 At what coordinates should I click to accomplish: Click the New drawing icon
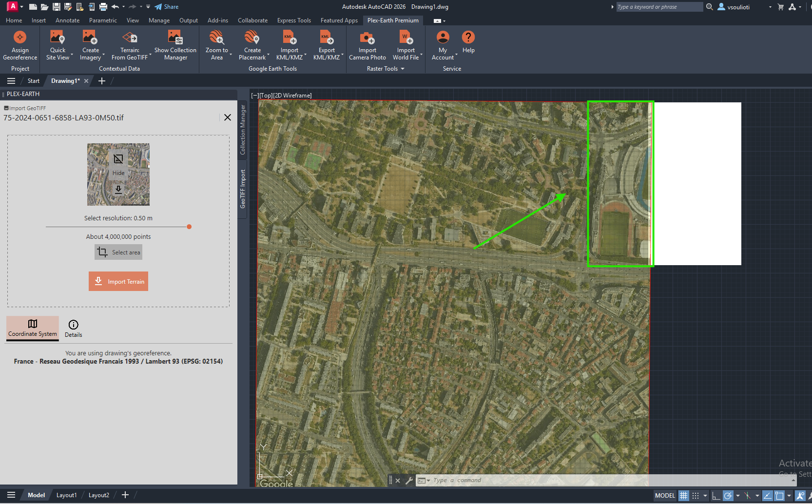pyautogui.click(x=33, y=7)
